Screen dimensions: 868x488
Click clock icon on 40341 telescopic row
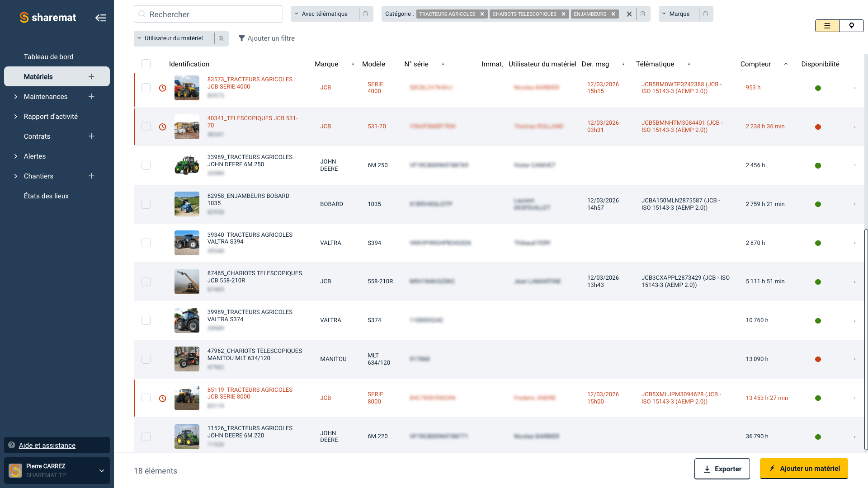(163, 127)
